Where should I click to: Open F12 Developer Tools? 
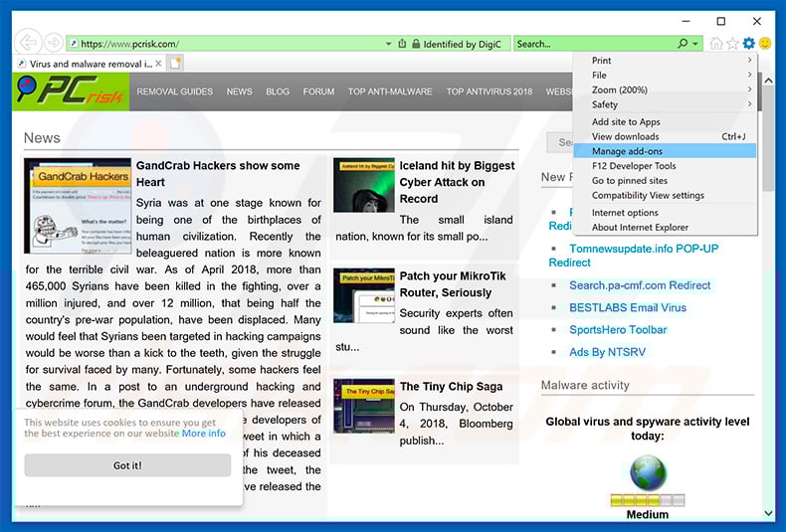[665, 165]
